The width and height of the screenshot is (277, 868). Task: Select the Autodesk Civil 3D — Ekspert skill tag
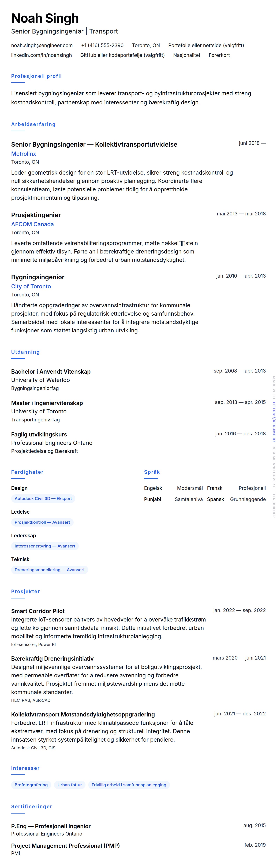pyautogui.click(x=43, y=498)
